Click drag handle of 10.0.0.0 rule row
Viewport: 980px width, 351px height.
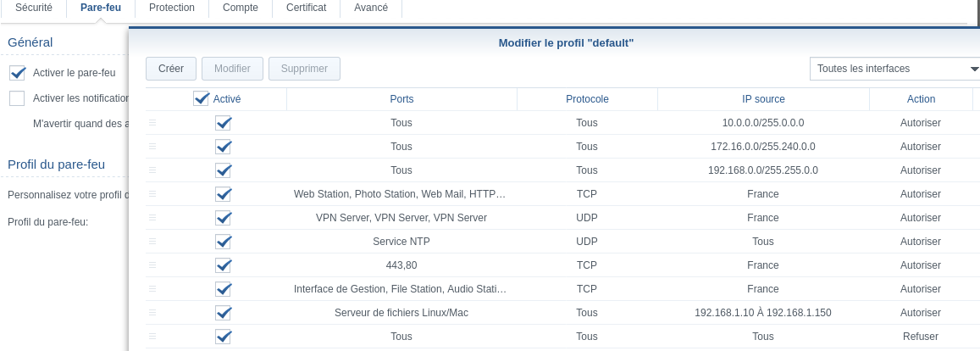tap(152, 123)
